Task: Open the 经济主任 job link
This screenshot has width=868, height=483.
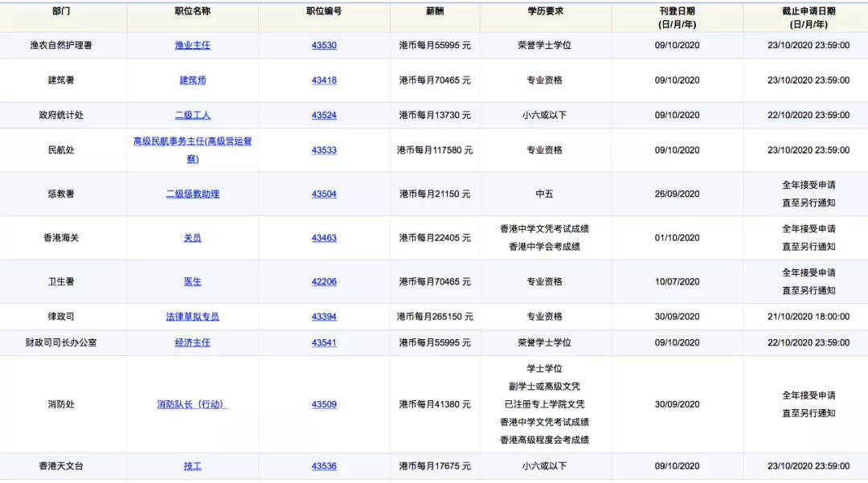Action: [192, 342]
